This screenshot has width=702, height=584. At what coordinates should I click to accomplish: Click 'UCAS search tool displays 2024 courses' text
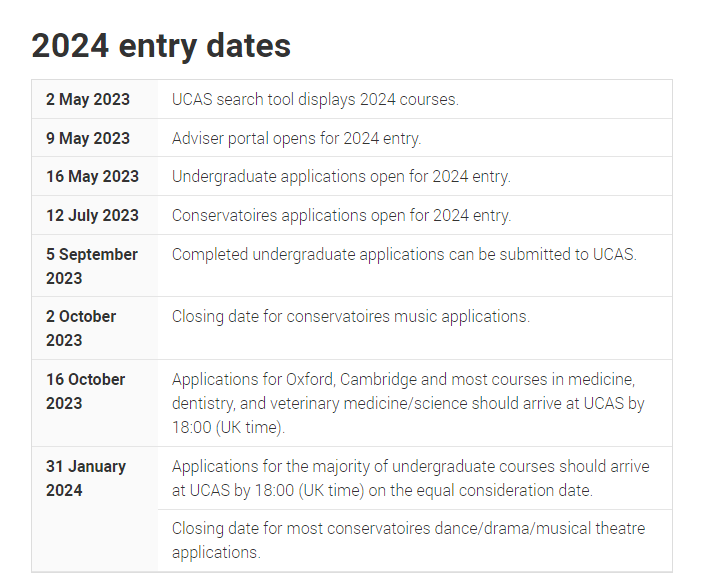(315, 99)
